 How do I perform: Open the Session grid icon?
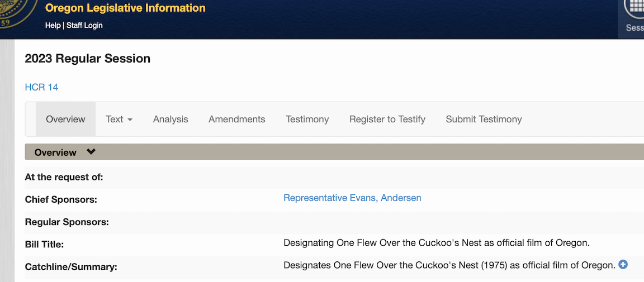click(x=635, y=10)
